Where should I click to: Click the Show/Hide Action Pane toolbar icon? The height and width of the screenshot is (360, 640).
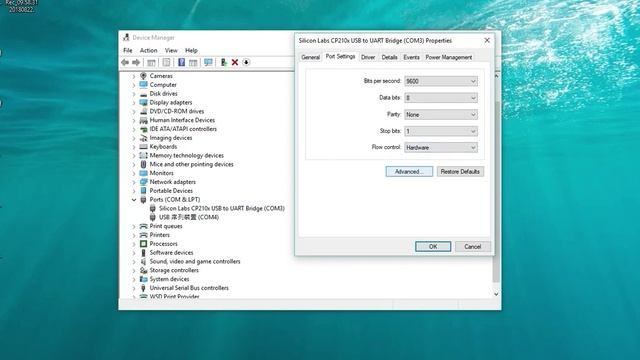tap(193, 62)
